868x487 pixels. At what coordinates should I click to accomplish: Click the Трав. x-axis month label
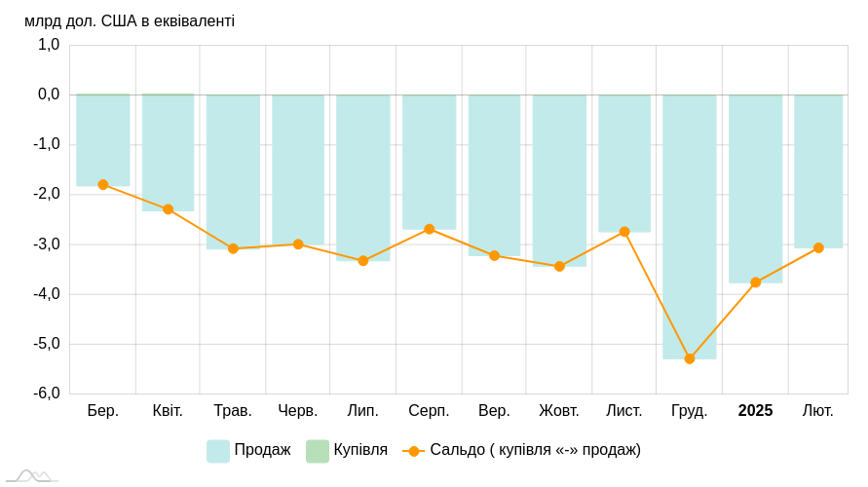tap(233, 411)
